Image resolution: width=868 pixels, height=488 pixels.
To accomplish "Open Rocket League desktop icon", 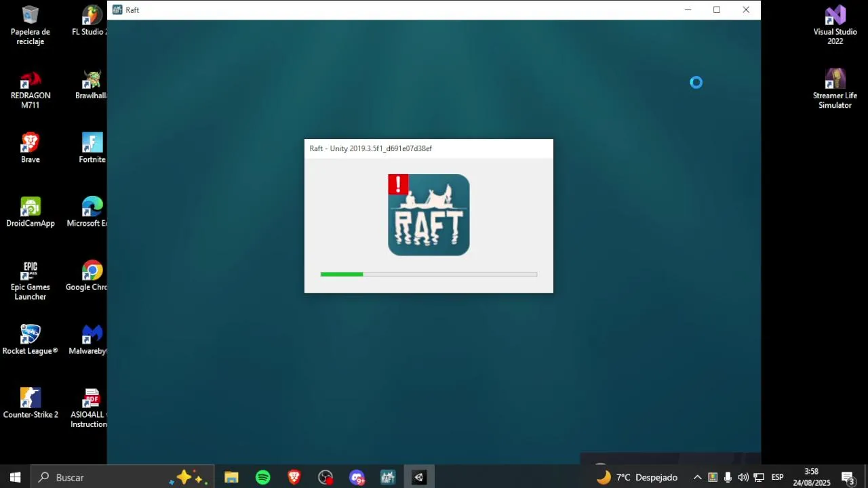I will click(x=31, y=340).
